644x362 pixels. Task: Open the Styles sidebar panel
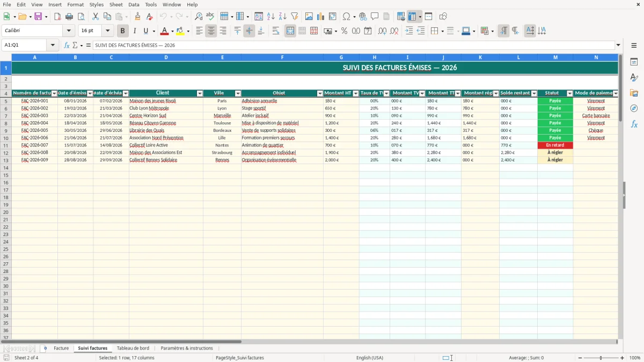(634, 78)
